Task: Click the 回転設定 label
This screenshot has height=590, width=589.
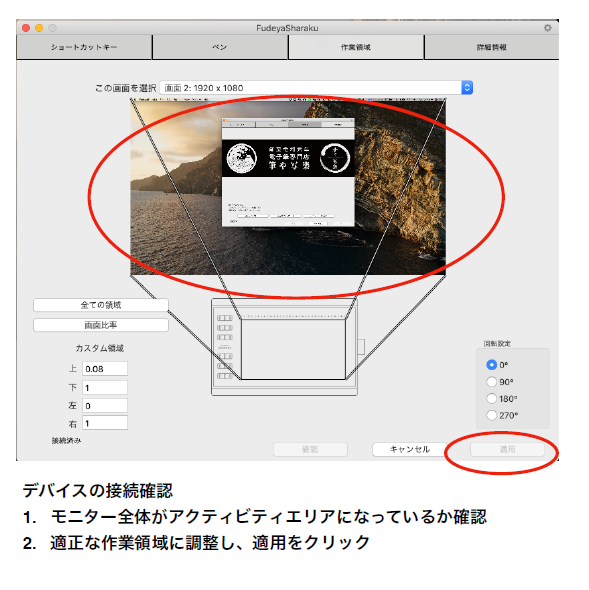Action: [497, 344]
